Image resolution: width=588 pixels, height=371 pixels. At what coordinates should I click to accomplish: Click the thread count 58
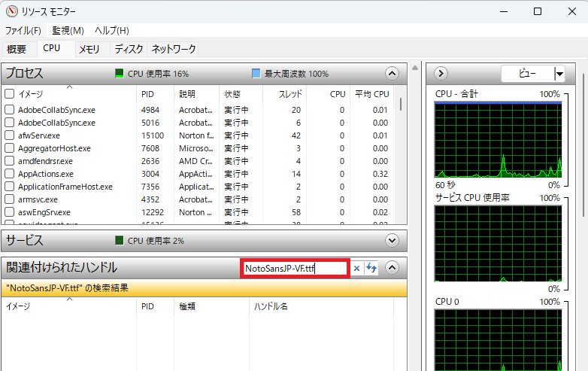(296, 212)
